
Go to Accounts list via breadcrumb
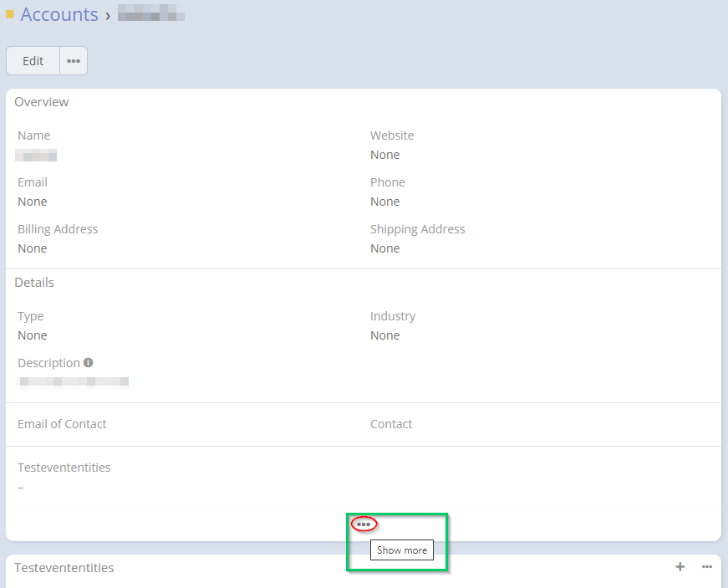[59, 14]
